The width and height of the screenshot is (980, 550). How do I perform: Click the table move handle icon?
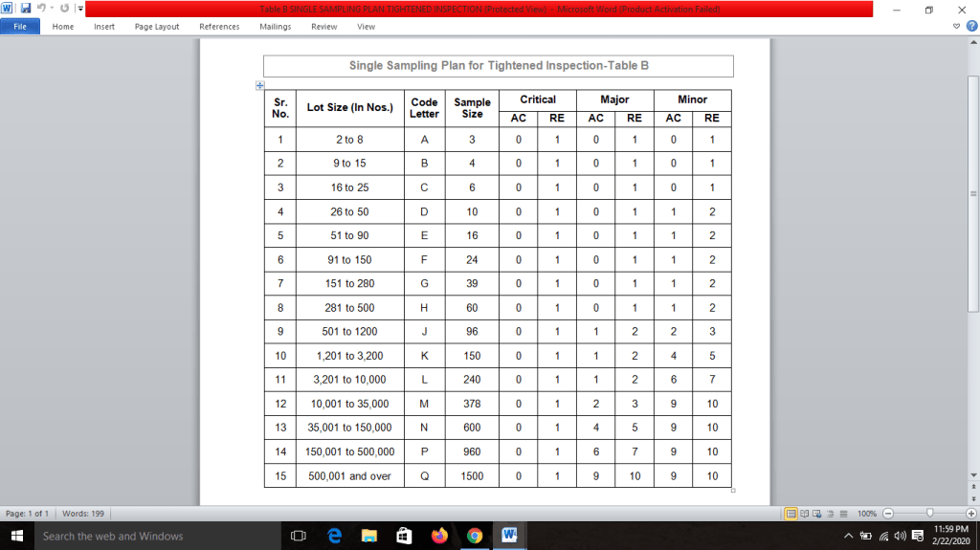[258, 86]
